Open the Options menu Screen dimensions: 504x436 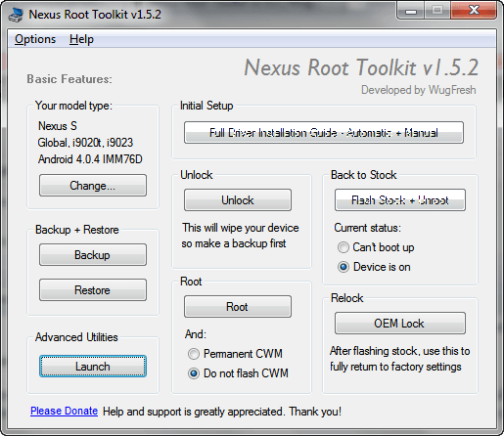tap(35, 39)
